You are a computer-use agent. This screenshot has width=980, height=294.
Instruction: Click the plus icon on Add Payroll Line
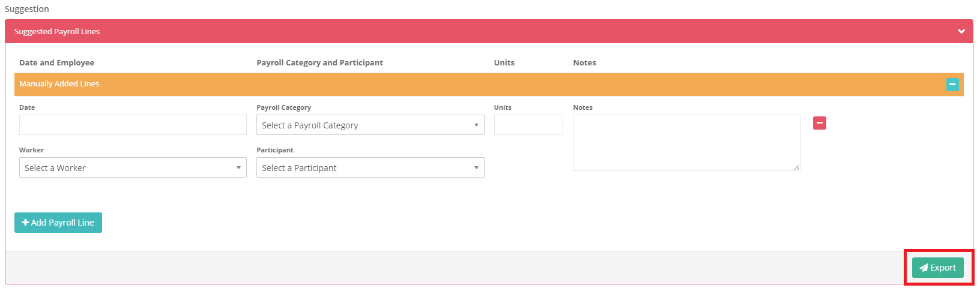(26, 223)
